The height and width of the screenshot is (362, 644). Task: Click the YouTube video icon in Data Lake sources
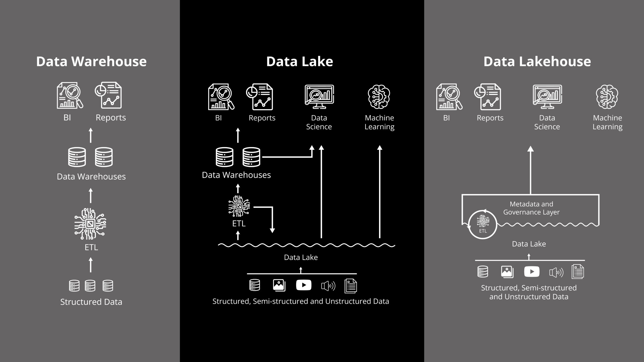tap(302, 285)
